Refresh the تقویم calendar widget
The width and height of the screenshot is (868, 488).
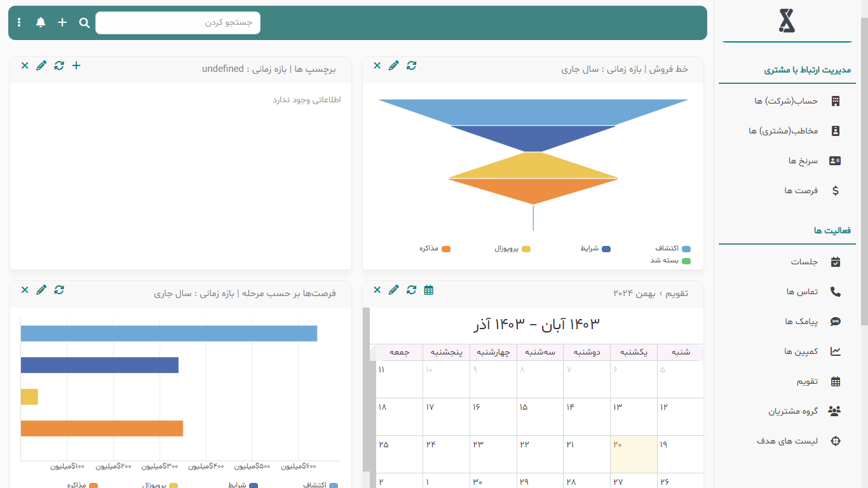click(x=412, y=290)
